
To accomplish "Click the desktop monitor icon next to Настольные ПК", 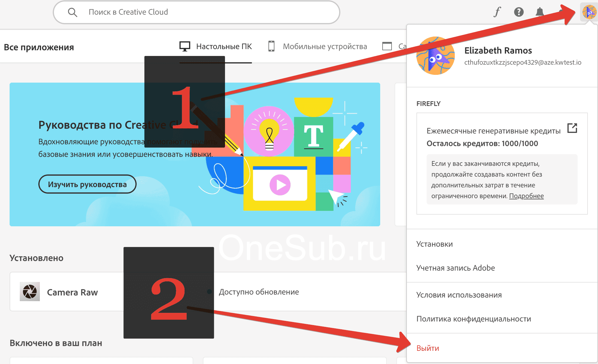I will [x=185, y=46].
